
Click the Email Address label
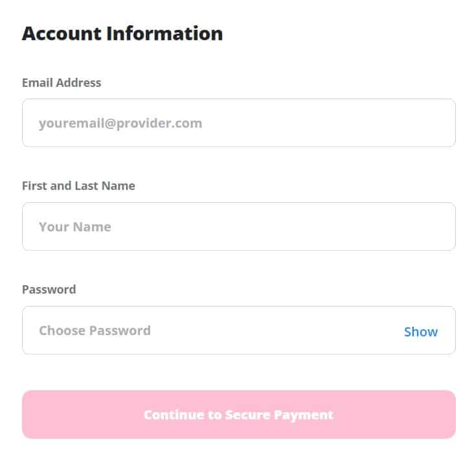click(62, 82)
